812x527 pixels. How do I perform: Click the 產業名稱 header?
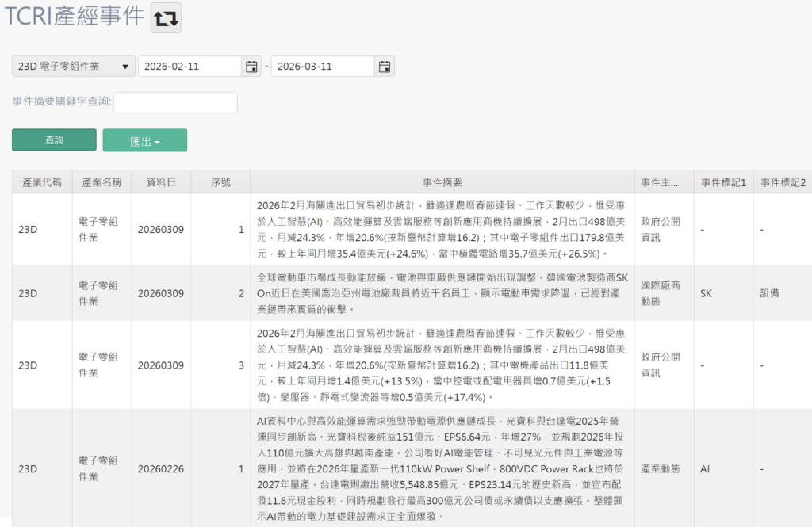[x=101, y=181]
